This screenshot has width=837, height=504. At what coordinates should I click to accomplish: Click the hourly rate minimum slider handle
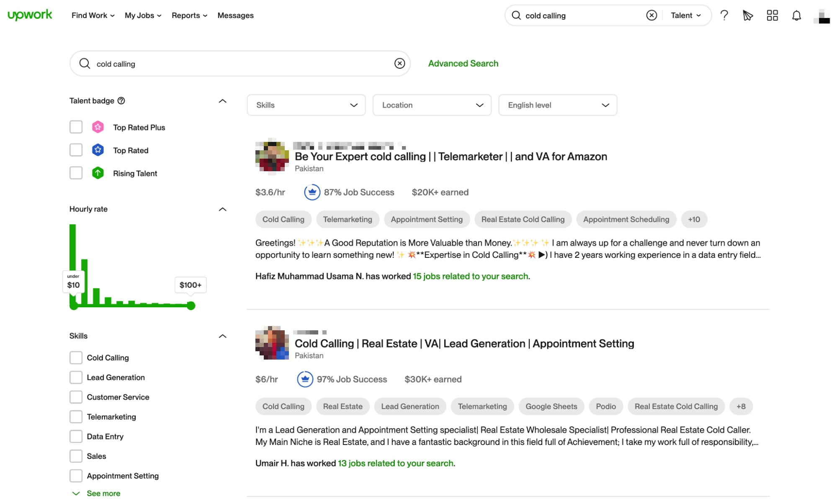(x=74, y=306)
